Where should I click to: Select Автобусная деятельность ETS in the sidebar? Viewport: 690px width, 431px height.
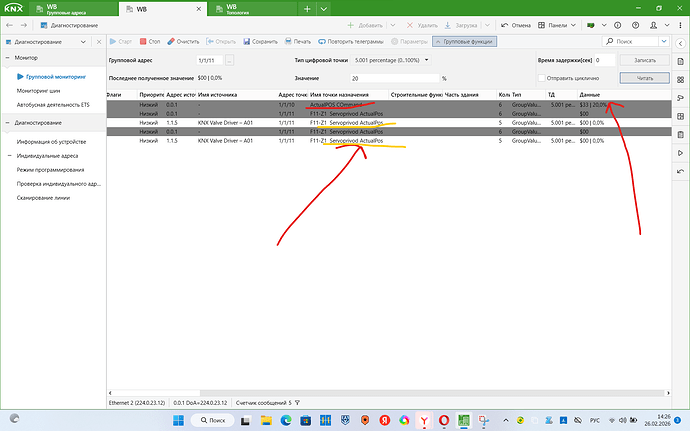(53, 105)
